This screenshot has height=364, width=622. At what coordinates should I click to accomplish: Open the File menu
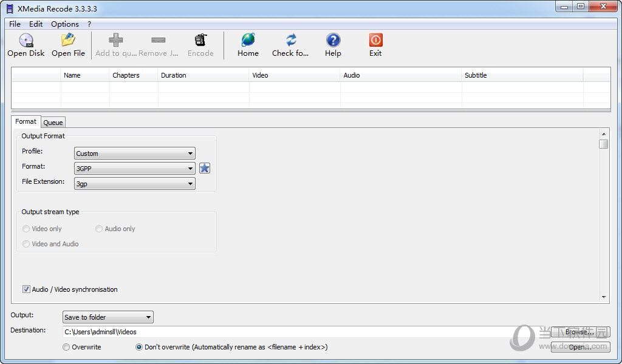(15, 24)
